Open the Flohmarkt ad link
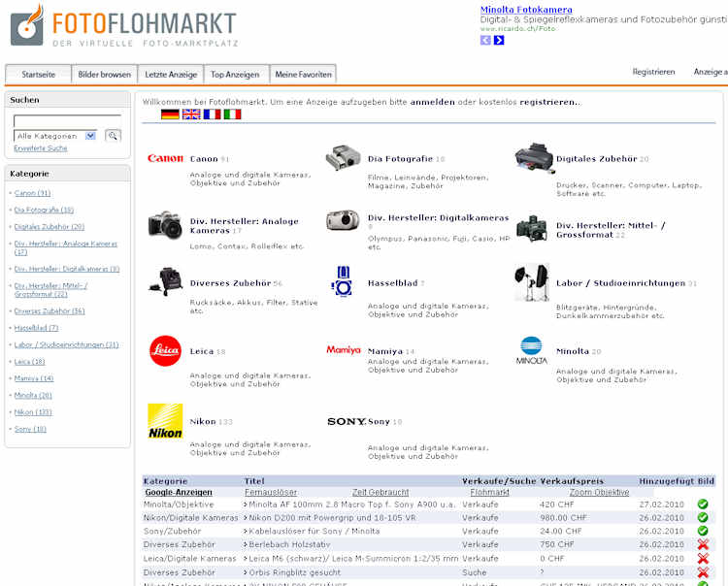Screen dimensions: 728x586 pos(489,492)
